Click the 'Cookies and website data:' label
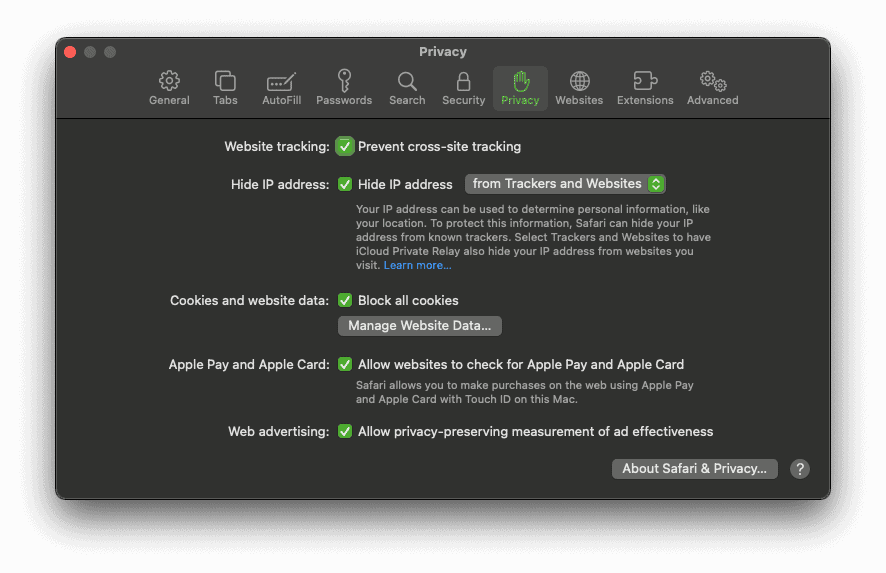The height and width of the screenshot is (573, 886). point(249,300)
